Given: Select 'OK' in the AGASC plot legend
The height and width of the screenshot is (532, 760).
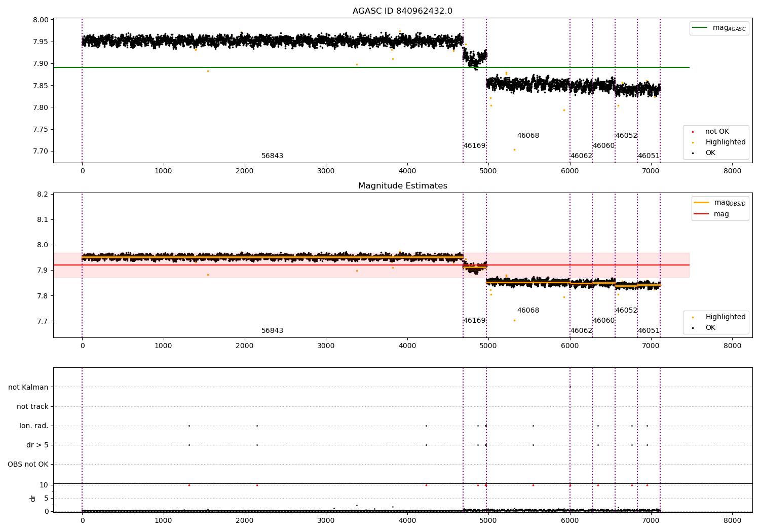Looking at the screenshot, I should [710, 153].
